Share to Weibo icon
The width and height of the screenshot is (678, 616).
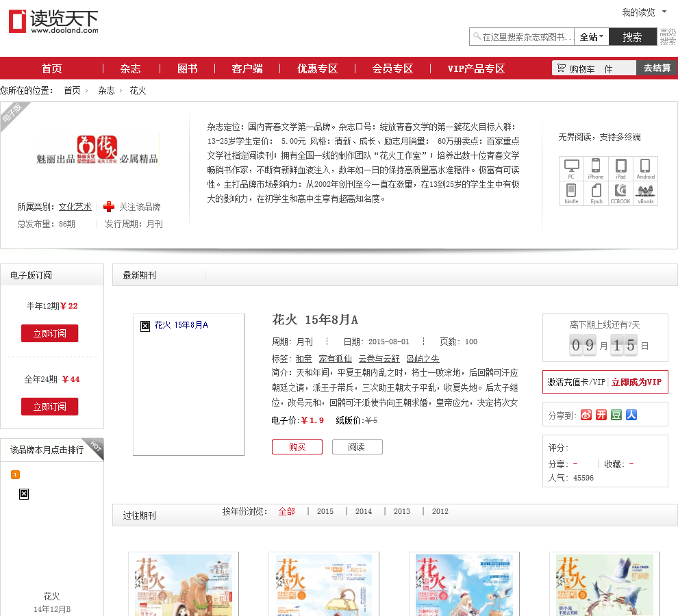(x=586, y=415)
